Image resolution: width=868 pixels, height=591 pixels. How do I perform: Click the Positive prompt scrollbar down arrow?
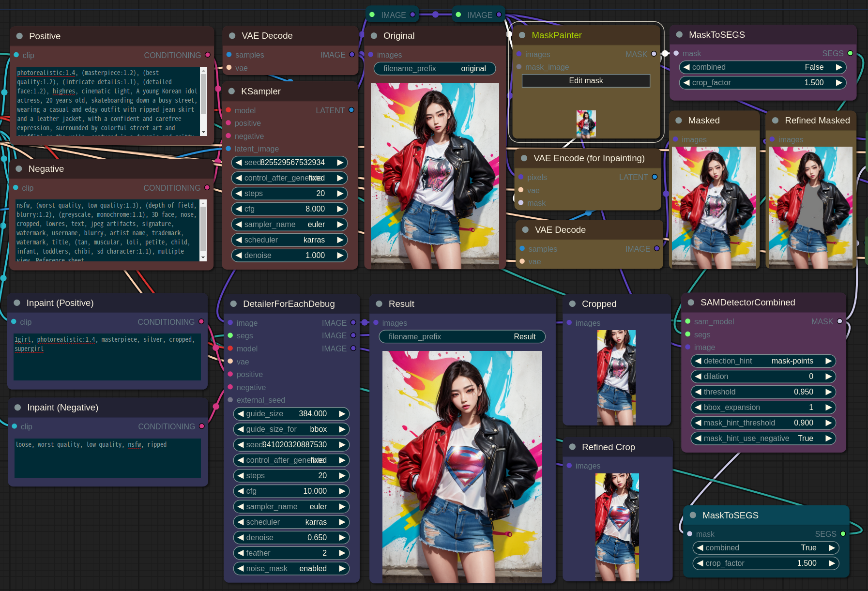point(203,132)
